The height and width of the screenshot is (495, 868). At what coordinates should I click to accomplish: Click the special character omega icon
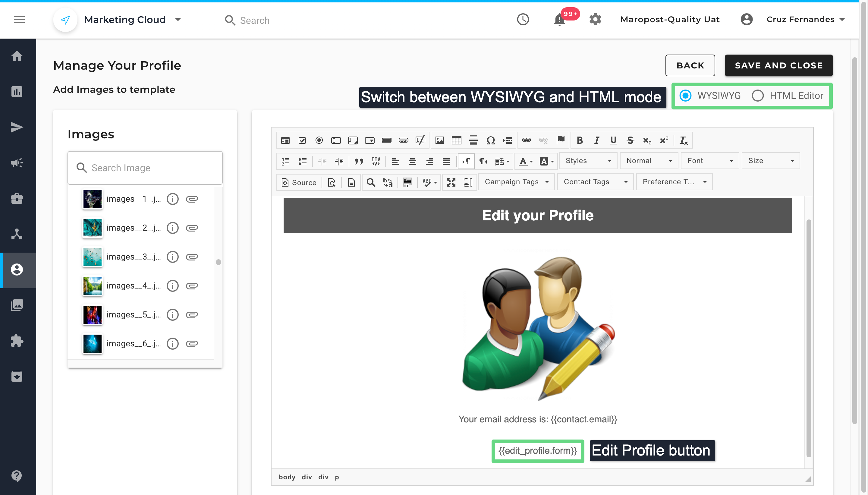click(x=490, y=140)
